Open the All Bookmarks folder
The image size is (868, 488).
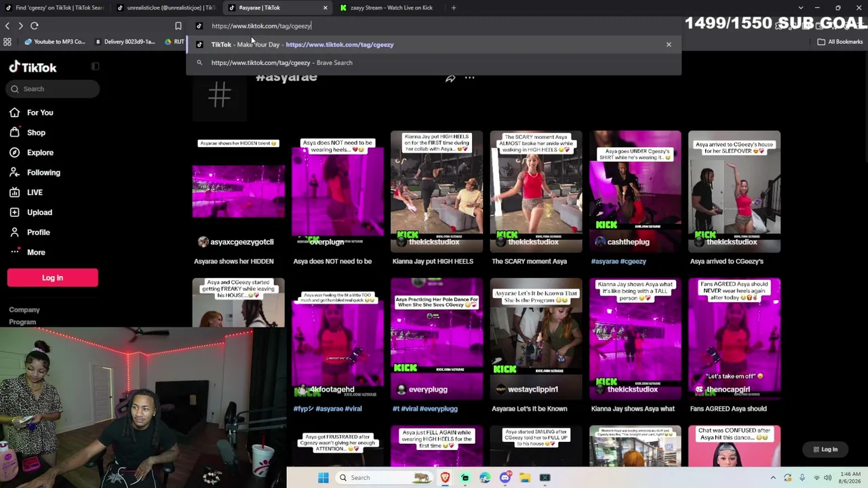click(x=840, y=42)
